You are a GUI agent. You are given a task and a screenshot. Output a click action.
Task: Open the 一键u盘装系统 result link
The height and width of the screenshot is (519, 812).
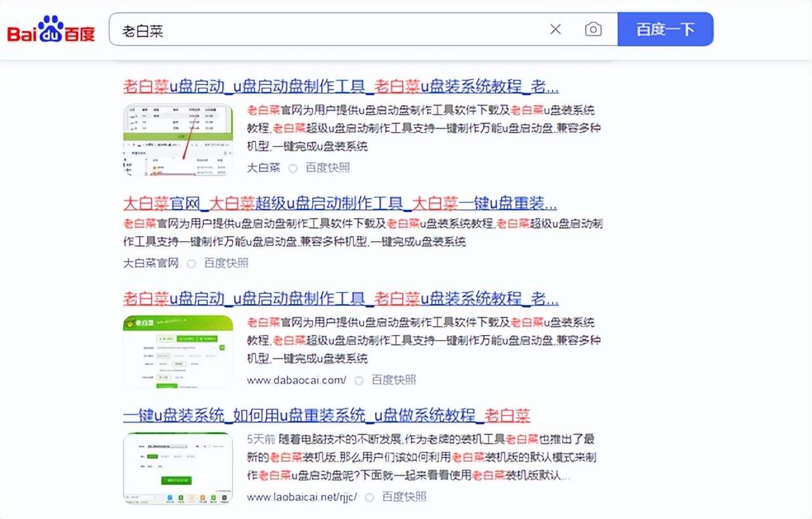(327, 416)
